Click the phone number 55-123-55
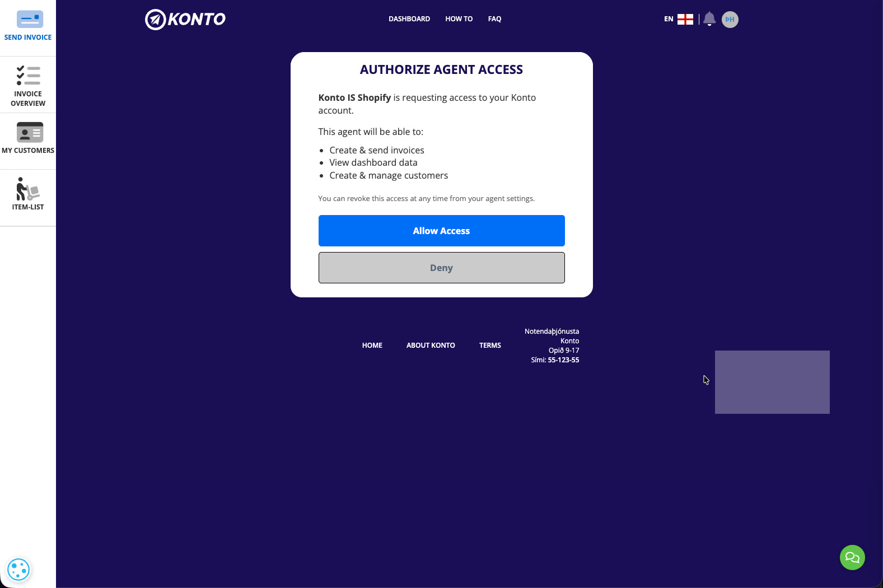Image resolution: width=883 pixels, height=588 pixels. (x=563, y=360)
